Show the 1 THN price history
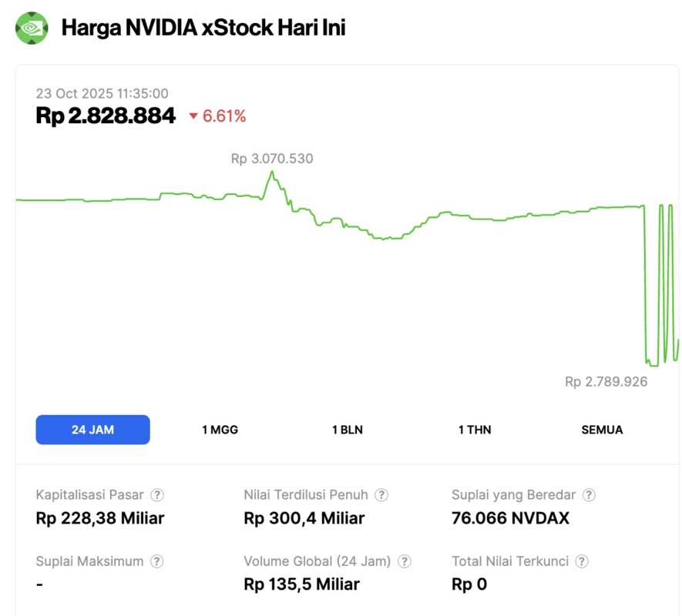The image size is (682, 616). (475, 430)
